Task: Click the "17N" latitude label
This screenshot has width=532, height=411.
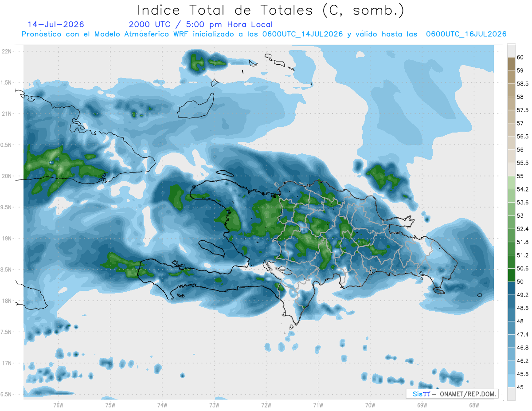Action: [7, 363]
